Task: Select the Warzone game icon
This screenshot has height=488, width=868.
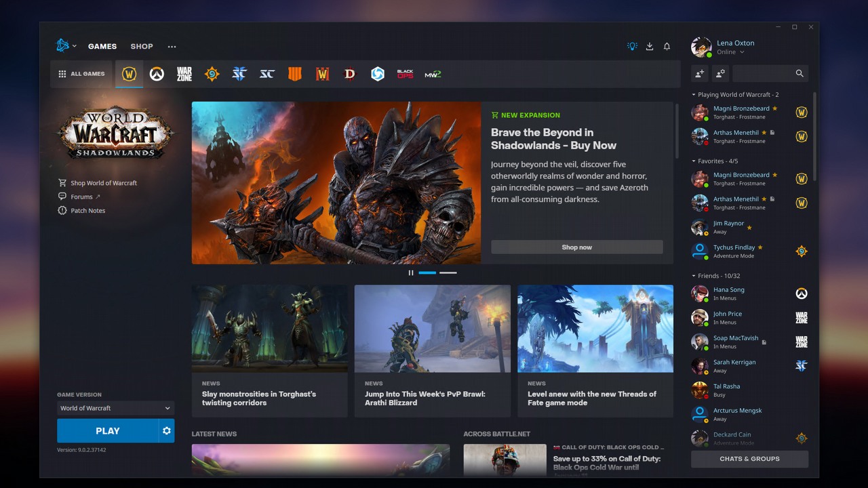Action: [184, 74]
